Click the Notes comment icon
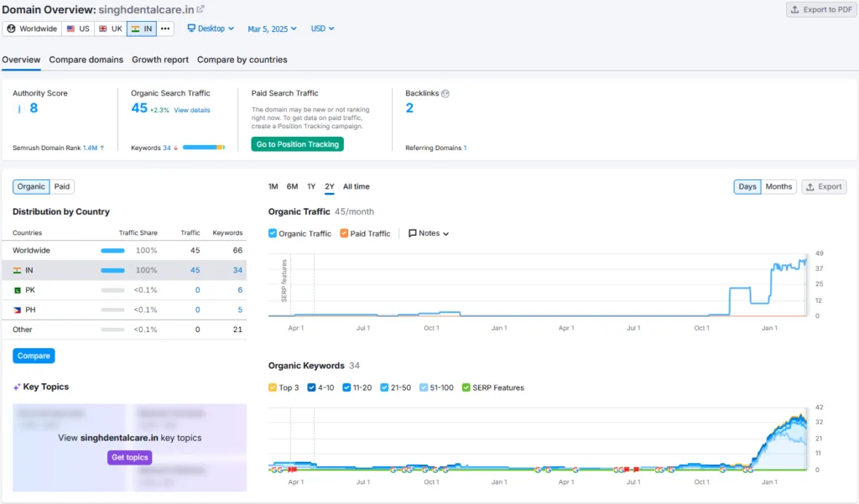 click(413, 233)
